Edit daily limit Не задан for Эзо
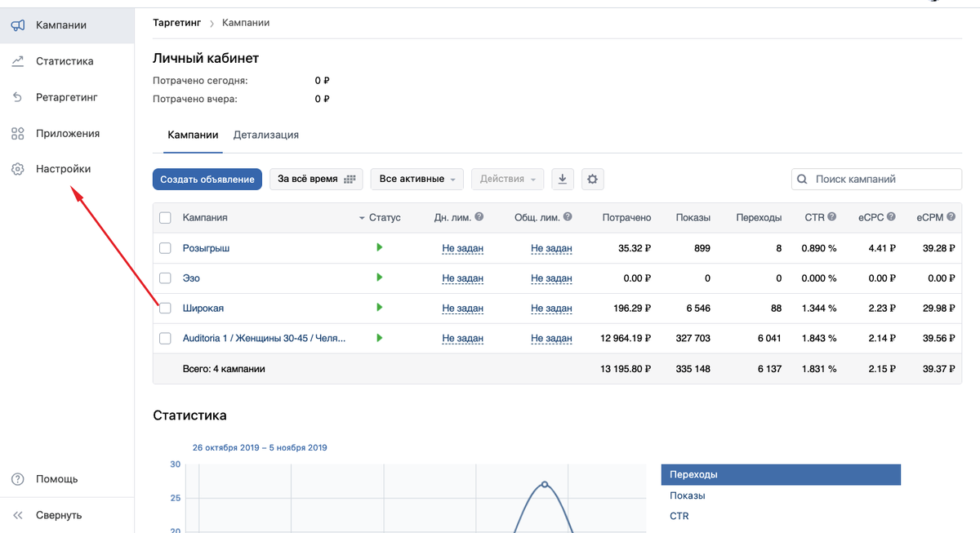This screenshot has height=533, width=980. pos(463,278)
